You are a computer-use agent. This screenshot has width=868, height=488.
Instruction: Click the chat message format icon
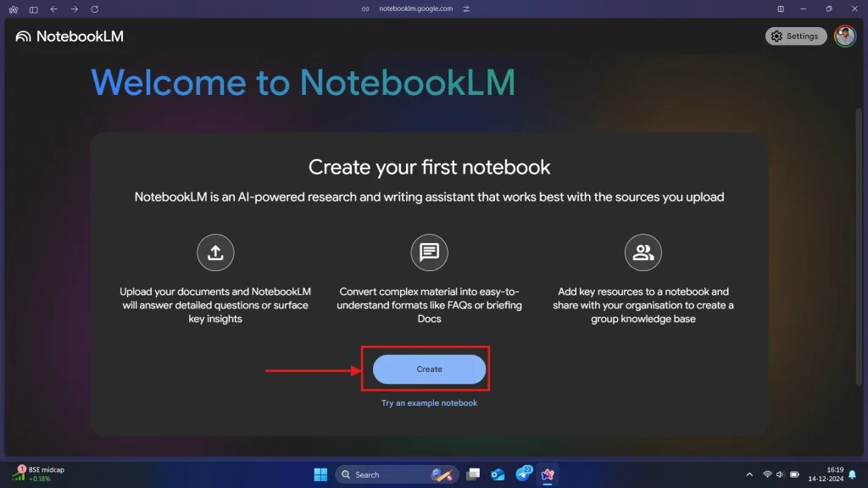click(x=429, y=252)
